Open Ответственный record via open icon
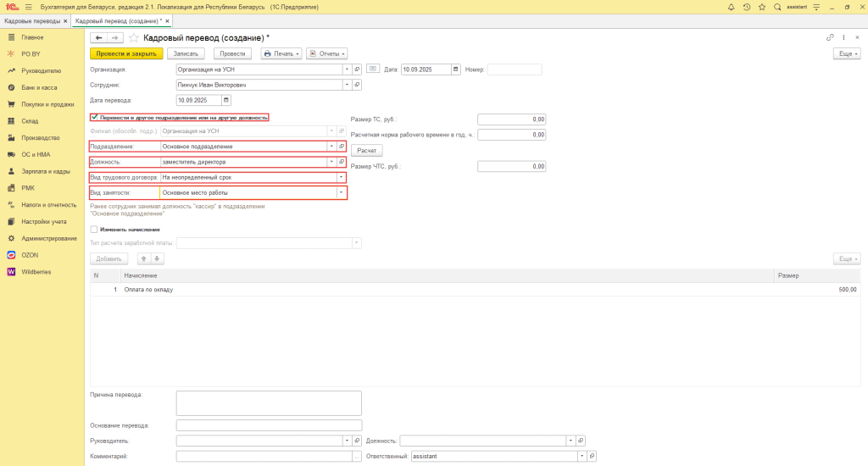The width and height of the screenshot is (868, 466). [592, 457]
